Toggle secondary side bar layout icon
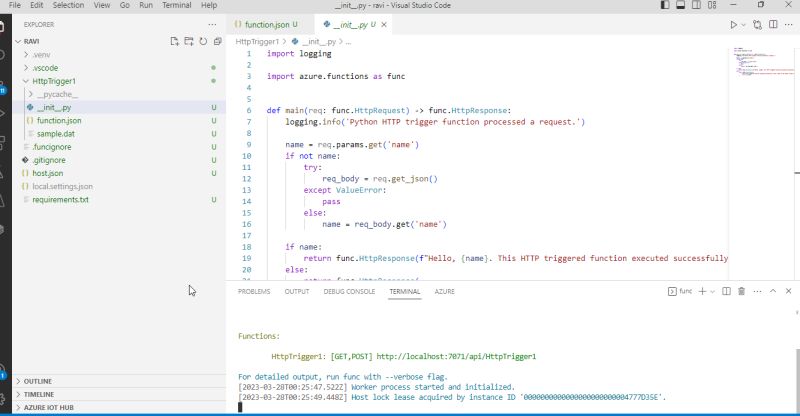The width and height of the screenshot is (800, 416). coord(696,5)
